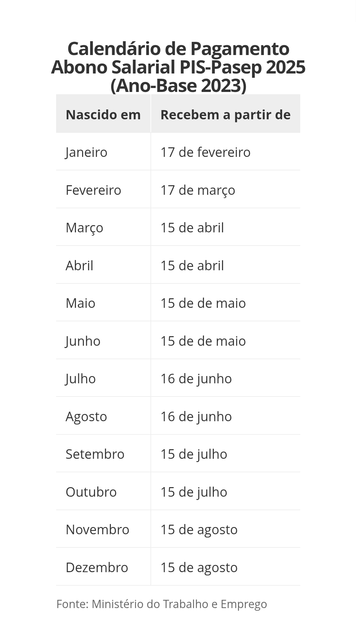Click the payment date in Outubro row
The height and width of the screenshot is (644, 356).
194,492
